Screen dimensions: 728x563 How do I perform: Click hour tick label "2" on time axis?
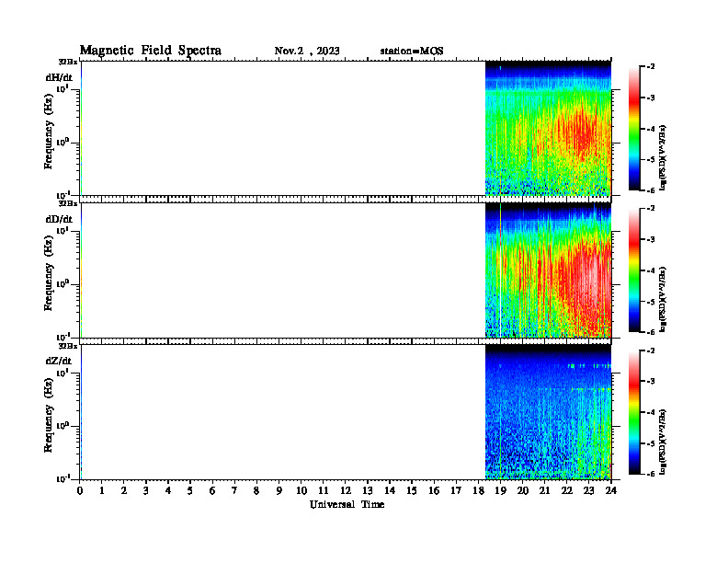coord(124,491)
